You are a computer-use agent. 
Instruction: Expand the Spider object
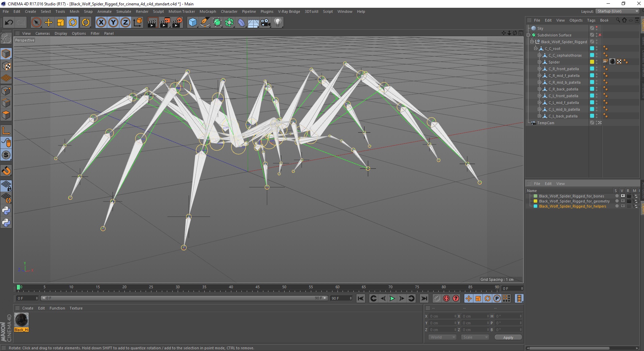(539, 62)
